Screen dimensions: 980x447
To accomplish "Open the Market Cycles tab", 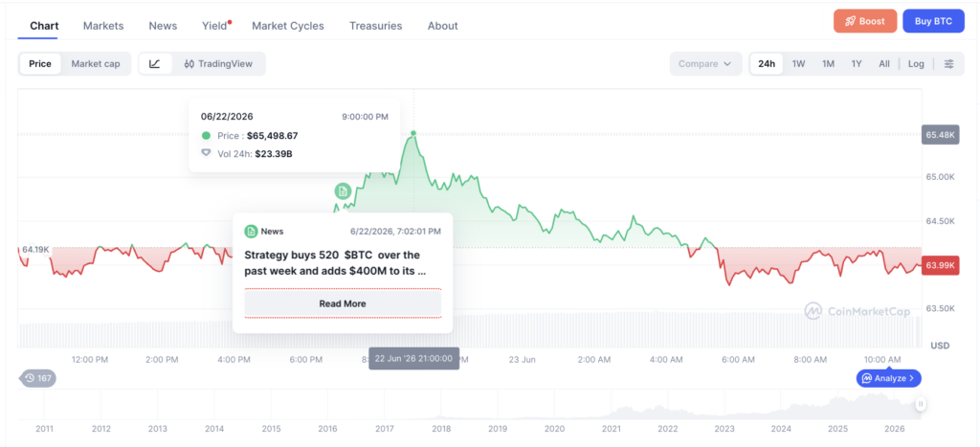I will coord(287,26).
